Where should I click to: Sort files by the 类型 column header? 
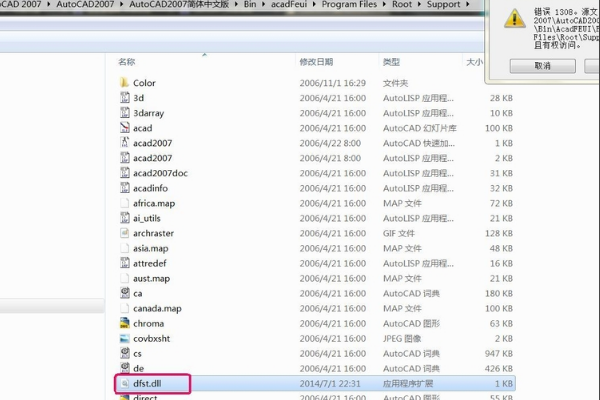391,62
